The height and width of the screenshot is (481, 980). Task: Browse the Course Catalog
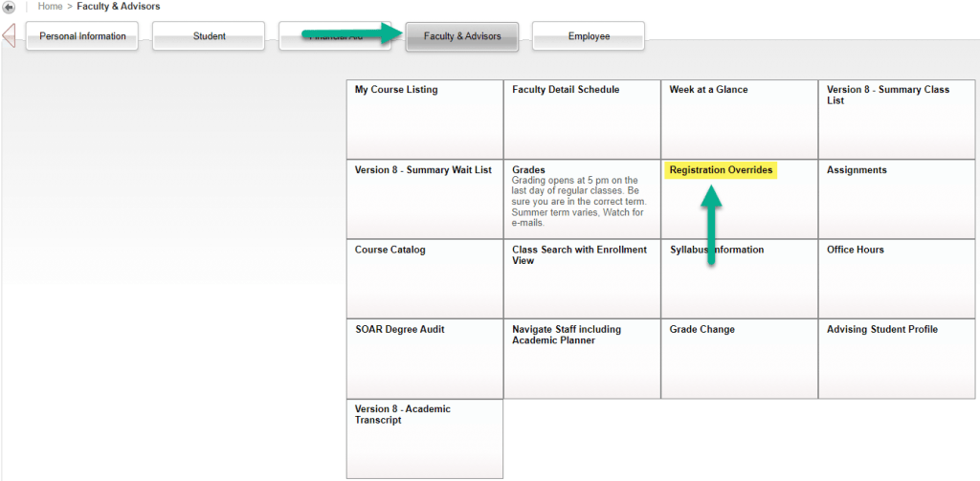390,250
